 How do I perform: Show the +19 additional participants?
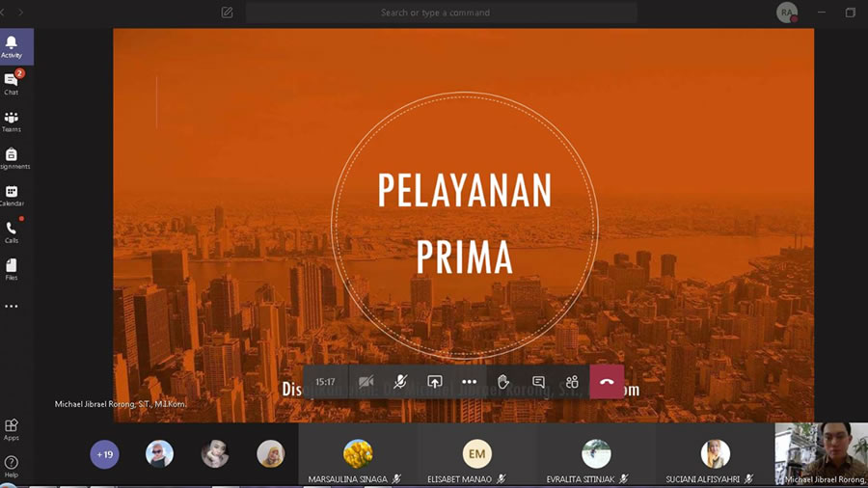104,454
